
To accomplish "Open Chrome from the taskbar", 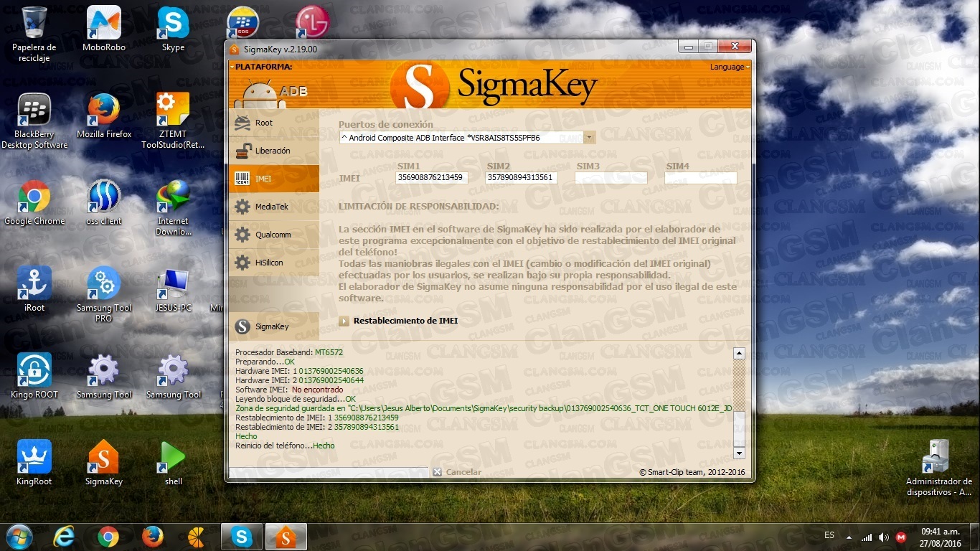I will (108, 537).
